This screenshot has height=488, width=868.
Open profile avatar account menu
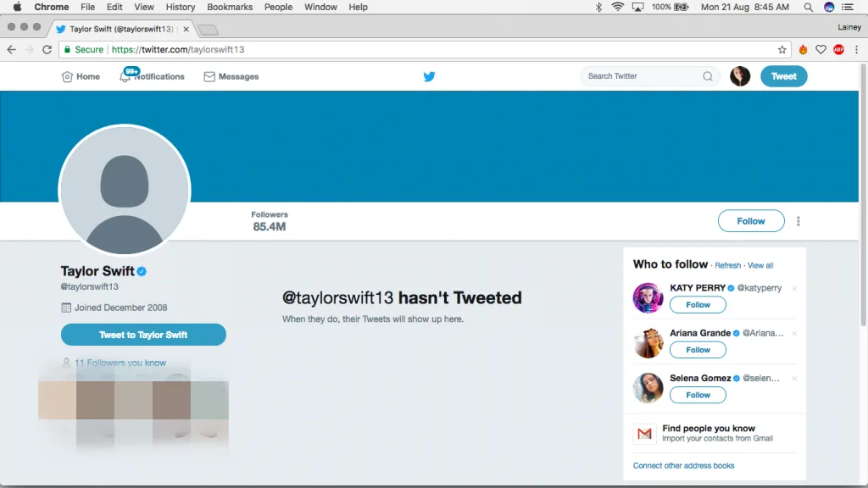point(740,76)
